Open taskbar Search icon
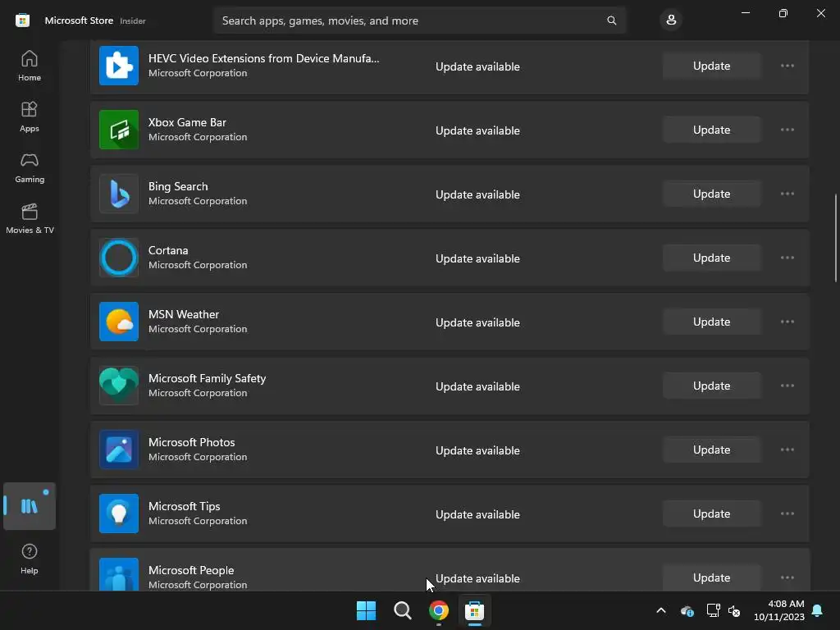 (x=402, y=610)
